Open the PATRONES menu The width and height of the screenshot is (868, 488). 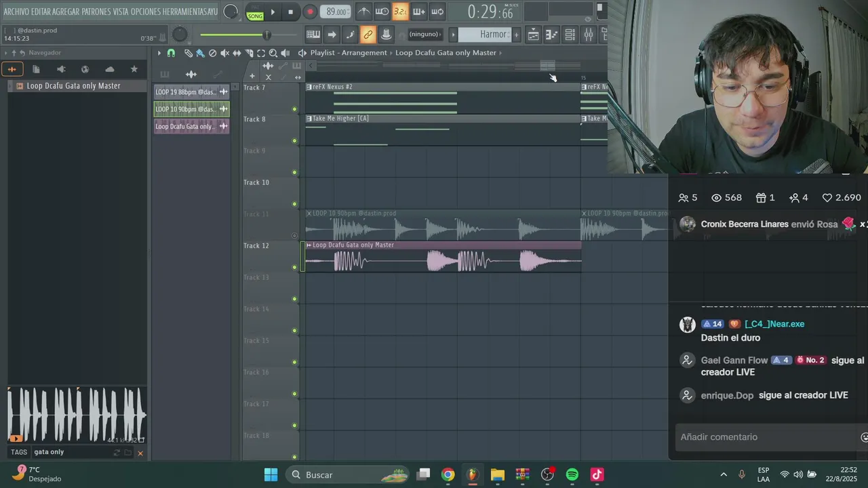[x=96, y=12]
